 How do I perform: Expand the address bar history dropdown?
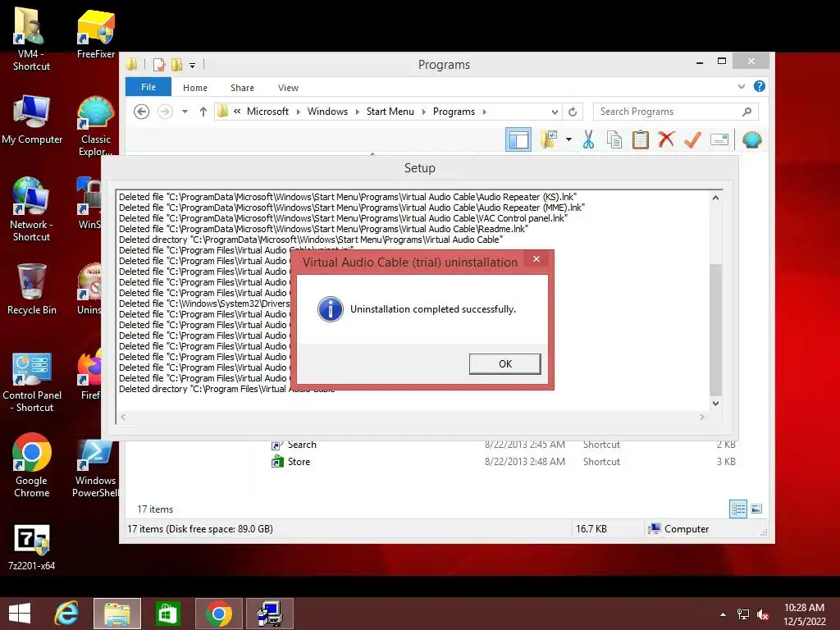555,112
